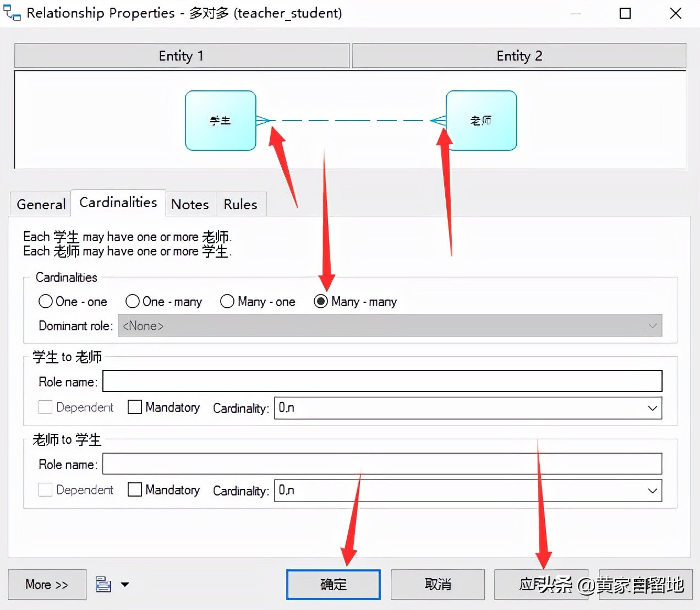Click the 确定 button to confirm
Image resolution: width=700 pixels, height=610 pixels.
pyautogui.click(x=333, y=585)
